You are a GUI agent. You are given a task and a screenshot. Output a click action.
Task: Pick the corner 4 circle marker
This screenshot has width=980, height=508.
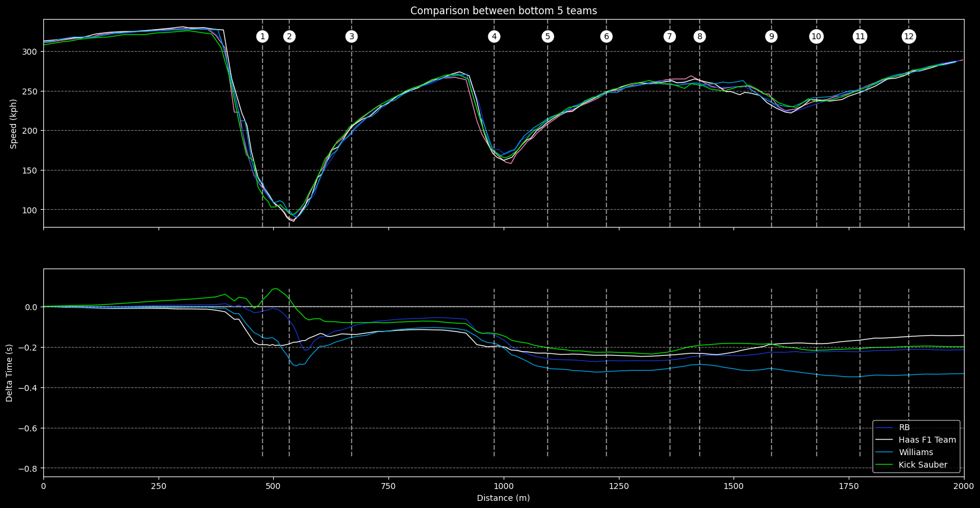494,37
